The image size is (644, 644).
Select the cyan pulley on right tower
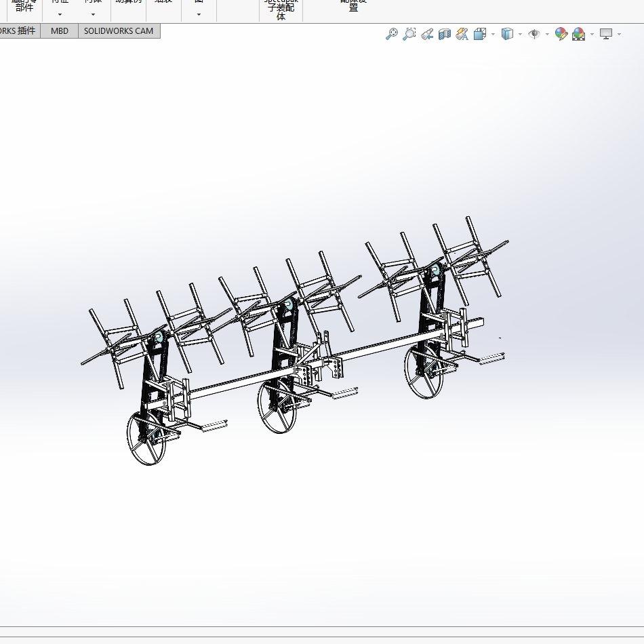tap(435, 270)
